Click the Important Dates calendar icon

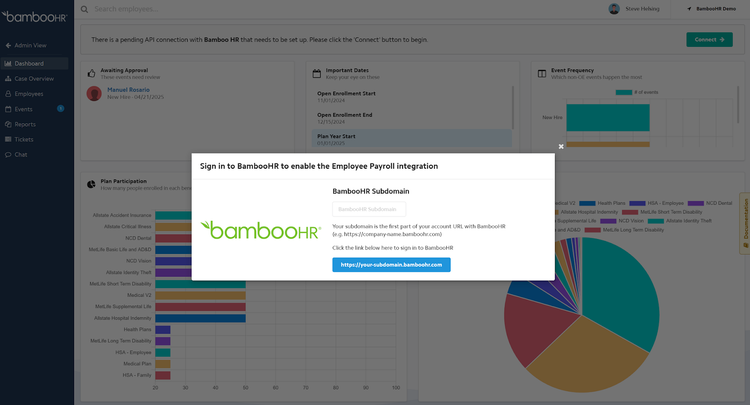[x=317, y=74]
